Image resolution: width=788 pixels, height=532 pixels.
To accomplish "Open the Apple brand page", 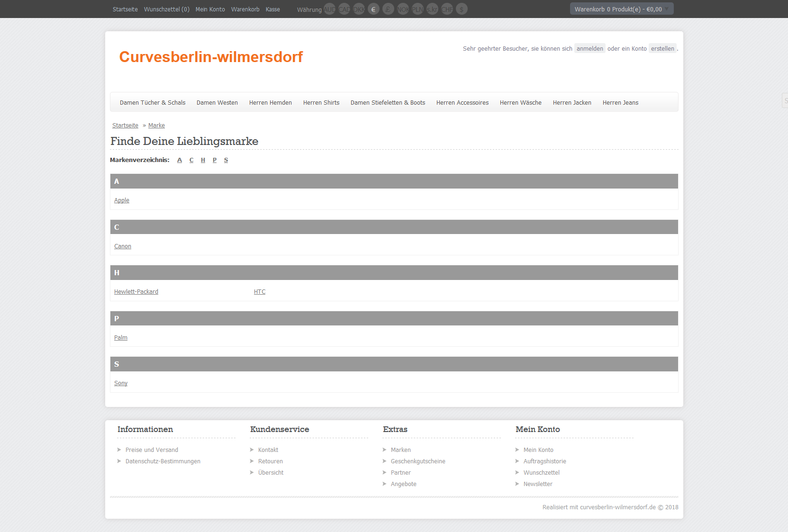I will tap(122, 200).
